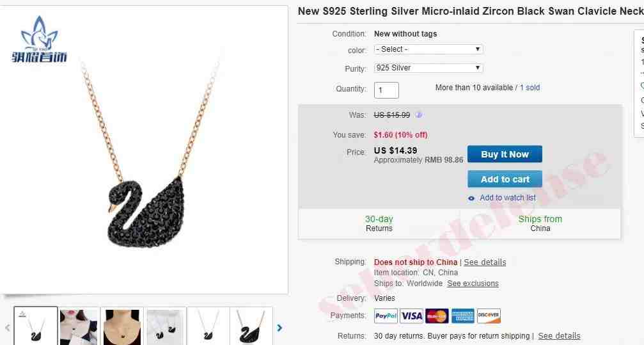Screen dimensions: 644x345
Task: Select the last thumbnail with large black swan
Action: pos(251,327)
